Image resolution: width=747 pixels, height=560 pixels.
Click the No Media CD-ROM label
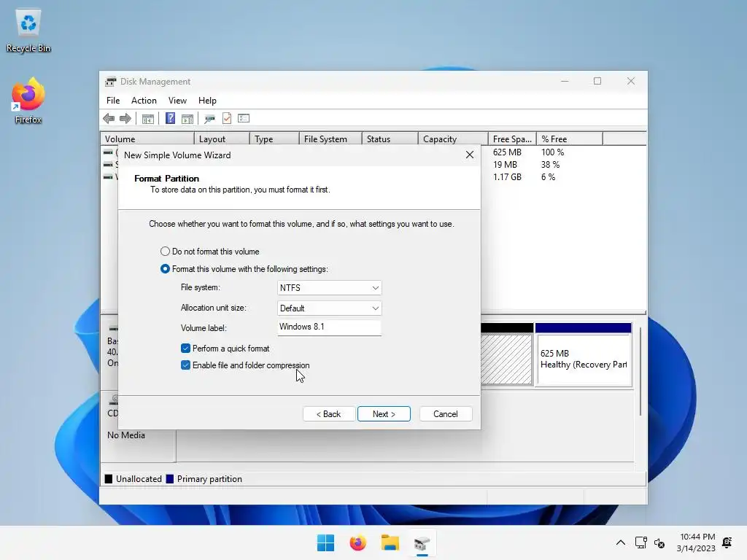pos(126,435)
